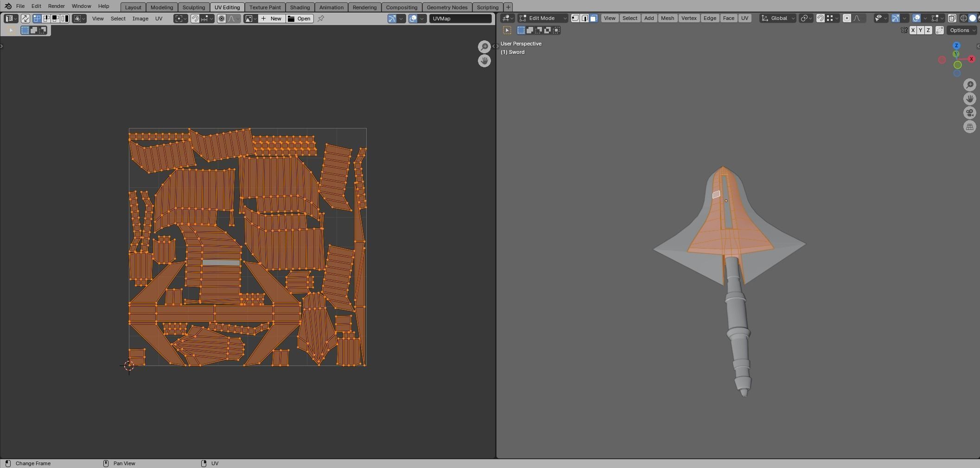Viewport: 980px width, 468px height.
Task: Switch to the Texture Paint workspace tab
Action: (265, 7)
